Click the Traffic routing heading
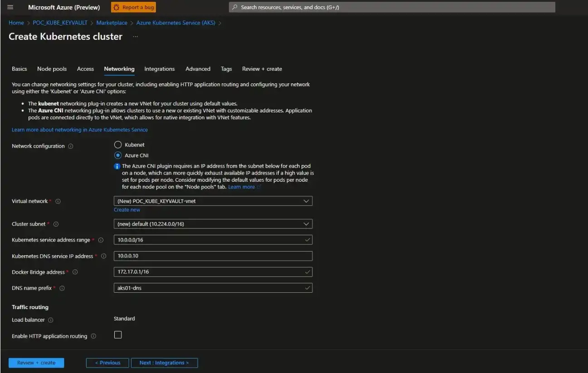 (30, 307)
